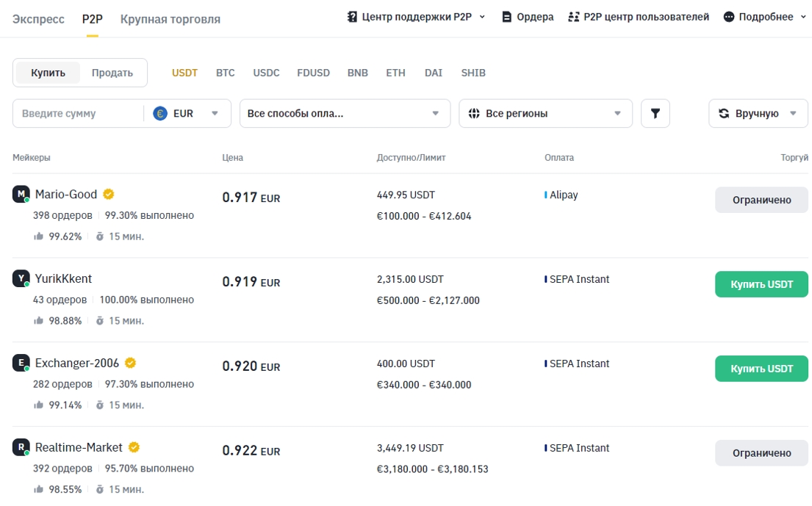This screenshot has width=812, height=506.
Task: Open Realtime-Market maker profile
Action: pos(79,447)
